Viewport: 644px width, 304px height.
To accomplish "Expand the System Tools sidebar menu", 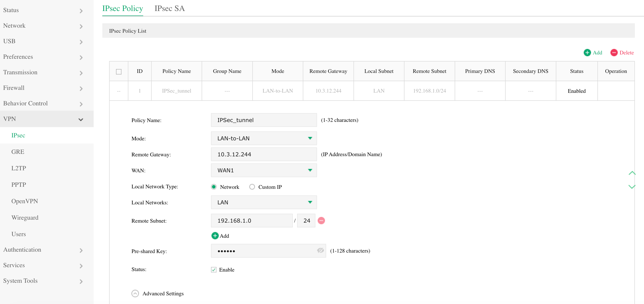I will coord(47,281).
